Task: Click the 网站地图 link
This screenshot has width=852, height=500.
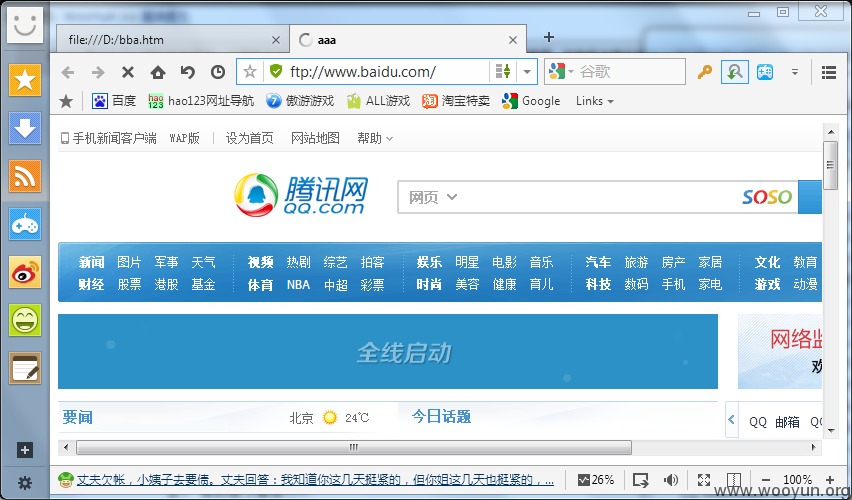Action: click(315, 139)
